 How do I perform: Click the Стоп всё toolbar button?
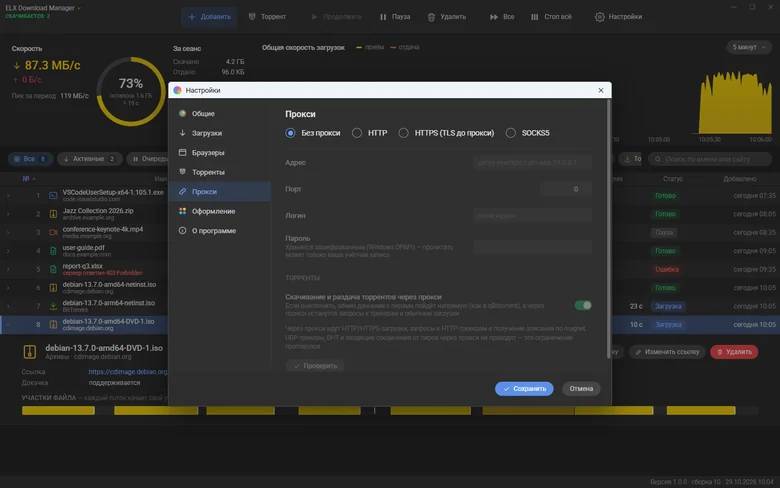click(551, 16)
